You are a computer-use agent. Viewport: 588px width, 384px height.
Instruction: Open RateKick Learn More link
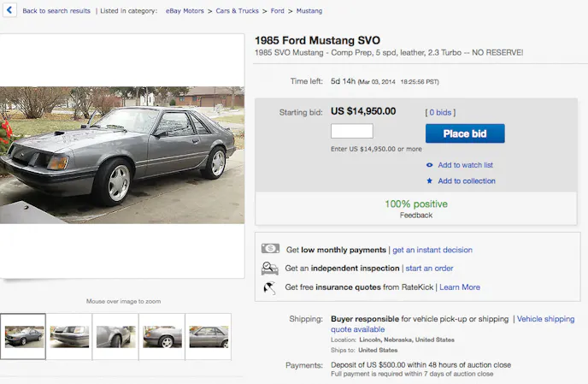click(x=460, y=287)
